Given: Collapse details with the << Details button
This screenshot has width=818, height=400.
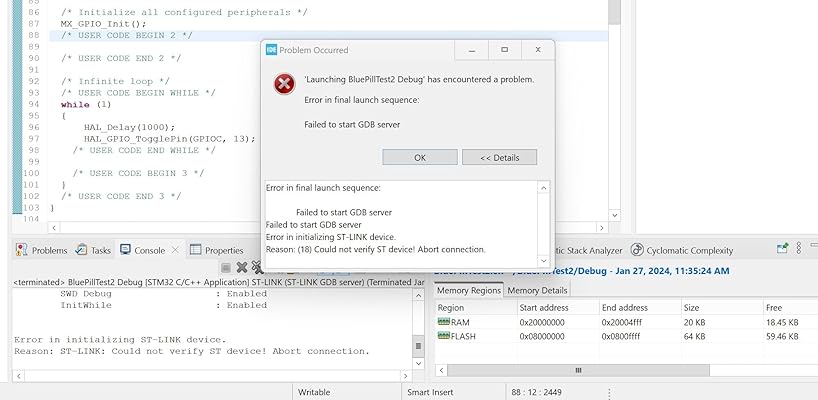Looking at the screenshot, I should (499, 157).
